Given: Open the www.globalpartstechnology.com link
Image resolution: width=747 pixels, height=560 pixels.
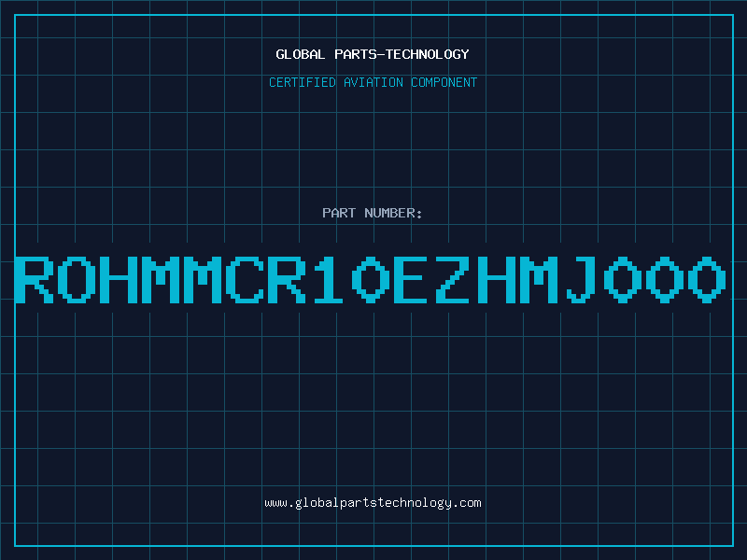Looking at the screenshot, I should click(373, 503).
